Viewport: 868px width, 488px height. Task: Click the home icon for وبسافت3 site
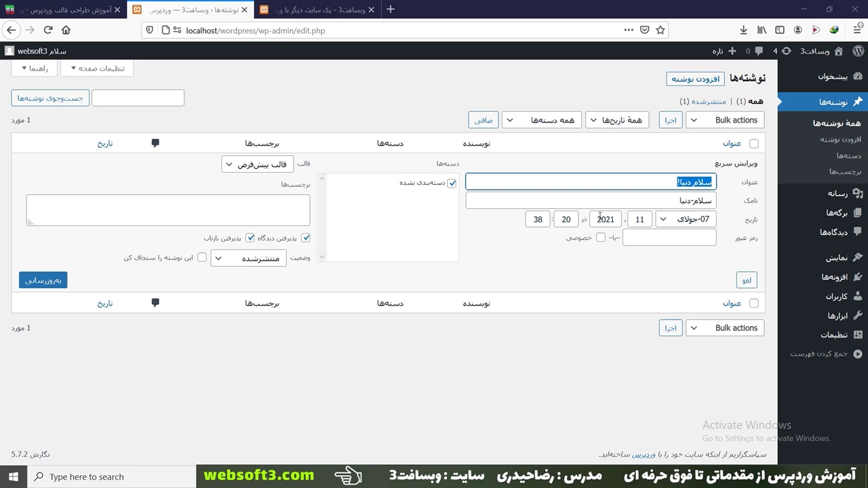pyautogui.click(x=838, y=52)
